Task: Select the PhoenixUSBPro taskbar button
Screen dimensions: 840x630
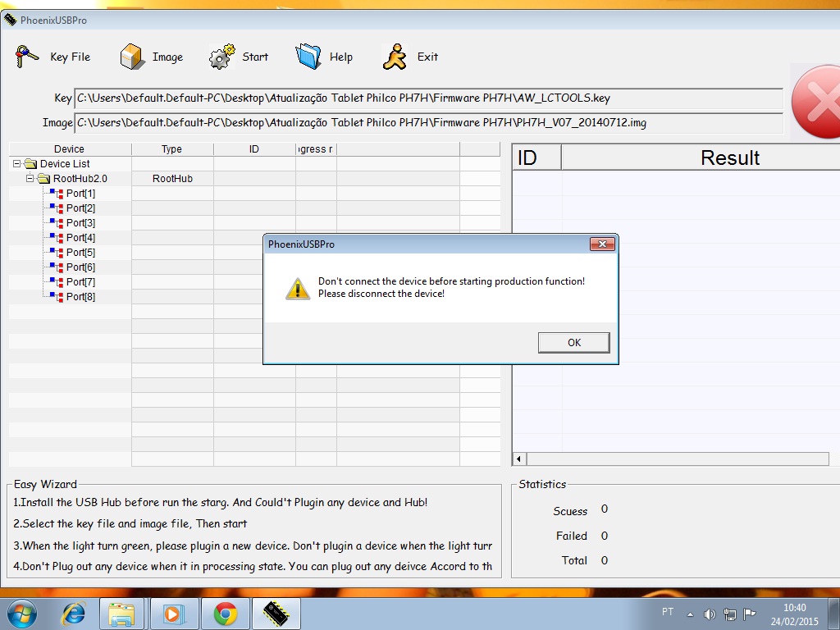Action: pyautogui.click(x=276, y=614)
